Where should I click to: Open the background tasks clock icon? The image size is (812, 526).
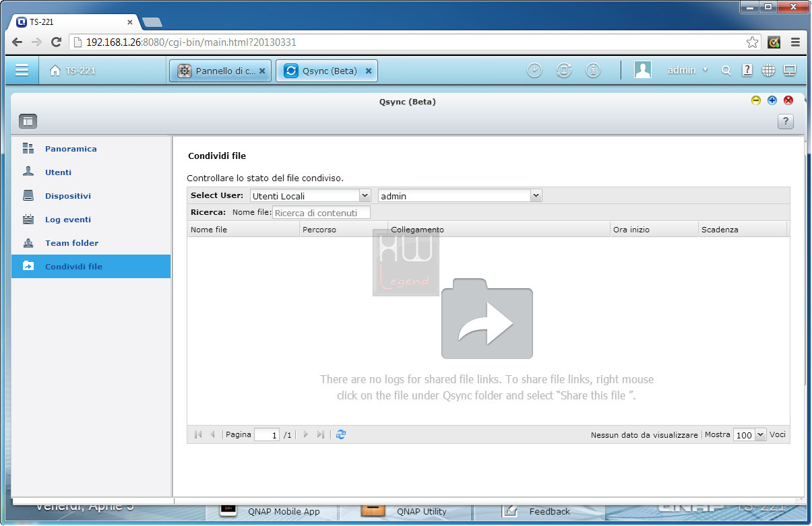pyautogui.click(x=534, y=71)
